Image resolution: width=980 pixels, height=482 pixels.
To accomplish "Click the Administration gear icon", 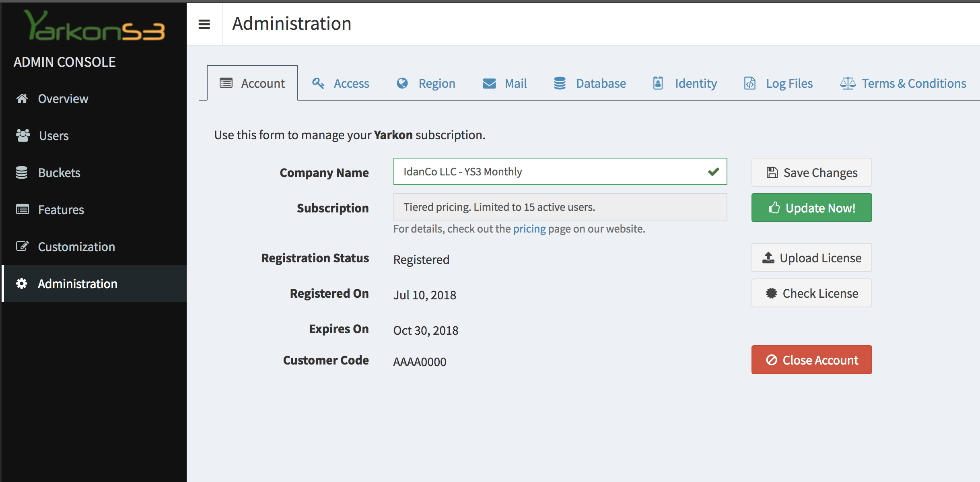I will (22, 284).
